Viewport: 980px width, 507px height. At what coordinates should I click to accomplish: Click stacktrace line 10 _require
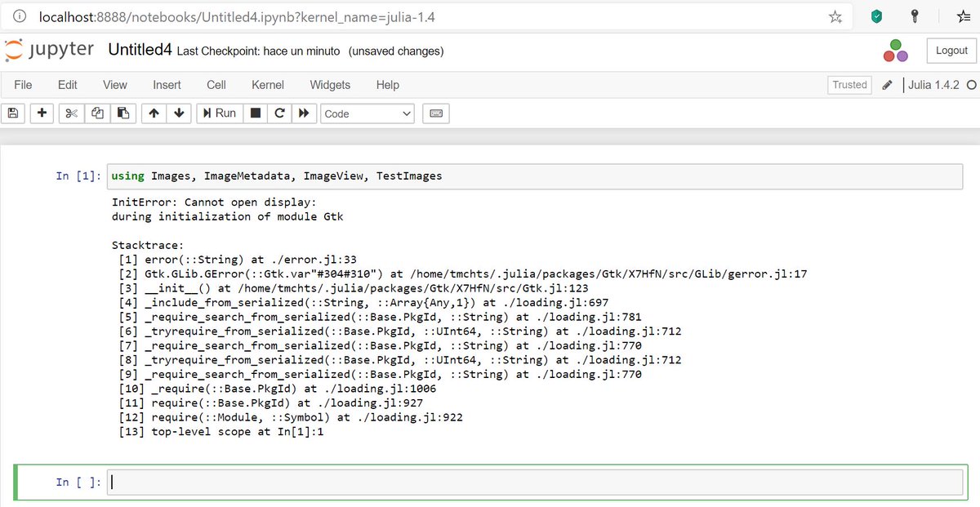(277, 389)
